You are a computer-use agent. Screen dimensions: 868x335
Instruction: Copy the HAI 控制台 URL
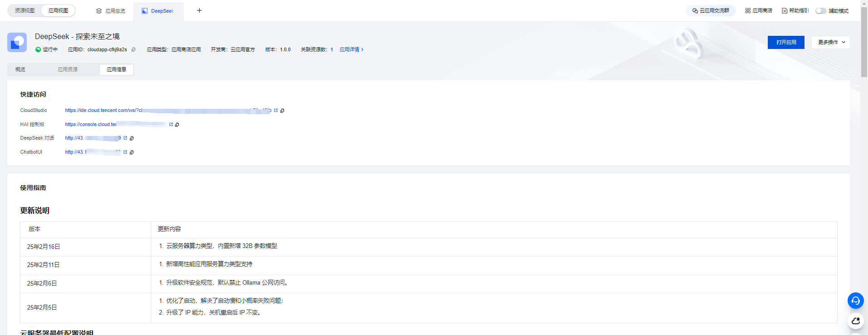click(177, 125)
